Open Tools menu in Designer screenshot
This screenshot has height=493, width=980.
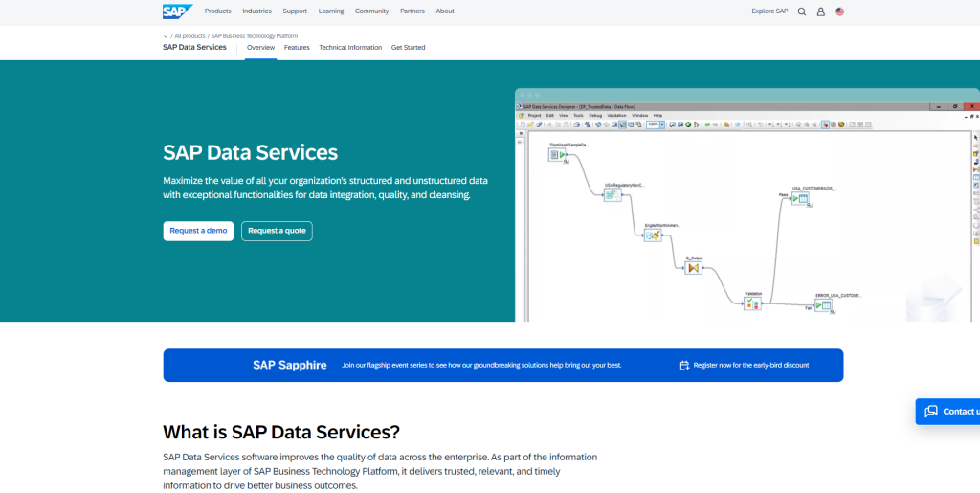[579, 116]
